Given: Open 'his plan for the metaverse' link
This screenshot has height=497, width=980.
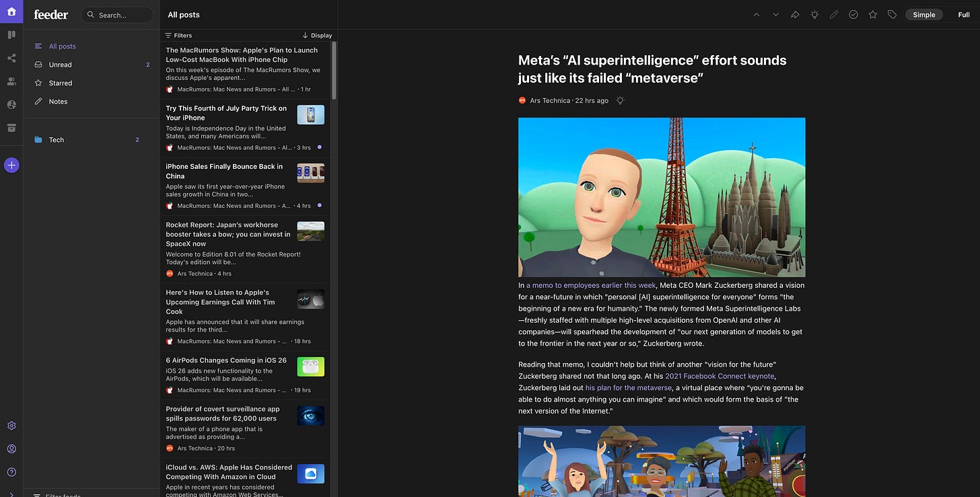Looking at the screenshot, I should pyautogui.click(x=629, y=387).
